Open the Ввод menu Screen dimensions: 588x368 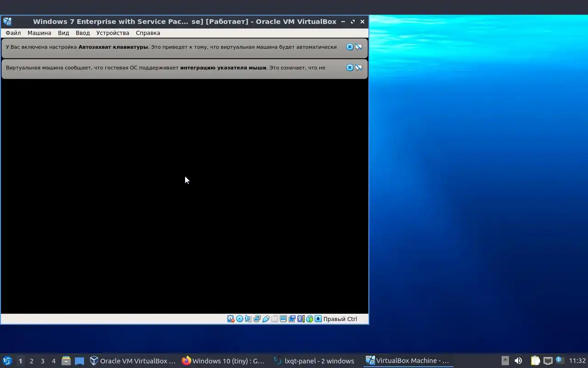click(83, 33)
